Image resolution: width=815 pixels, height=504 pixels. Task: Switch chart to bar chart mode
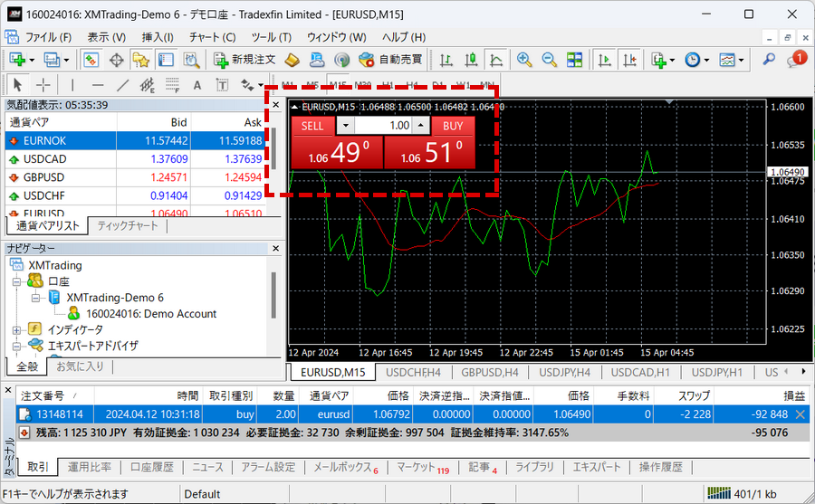click(446, 60)
